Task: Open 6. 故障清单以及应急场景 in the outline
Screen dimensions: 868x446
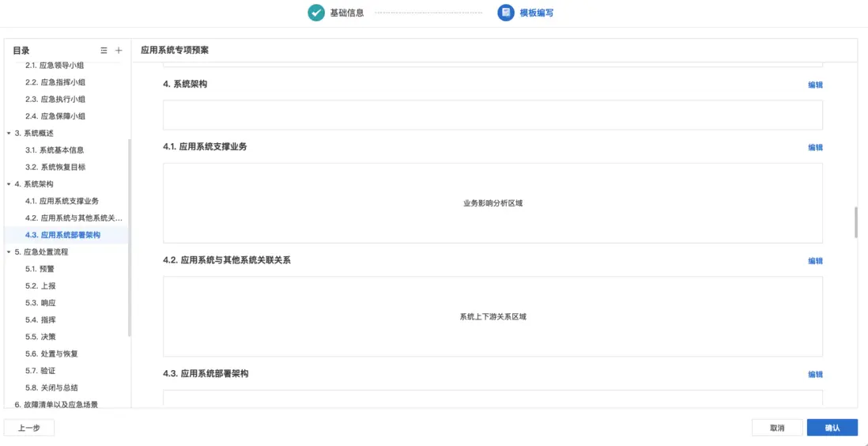Action: tap(56, 404)
